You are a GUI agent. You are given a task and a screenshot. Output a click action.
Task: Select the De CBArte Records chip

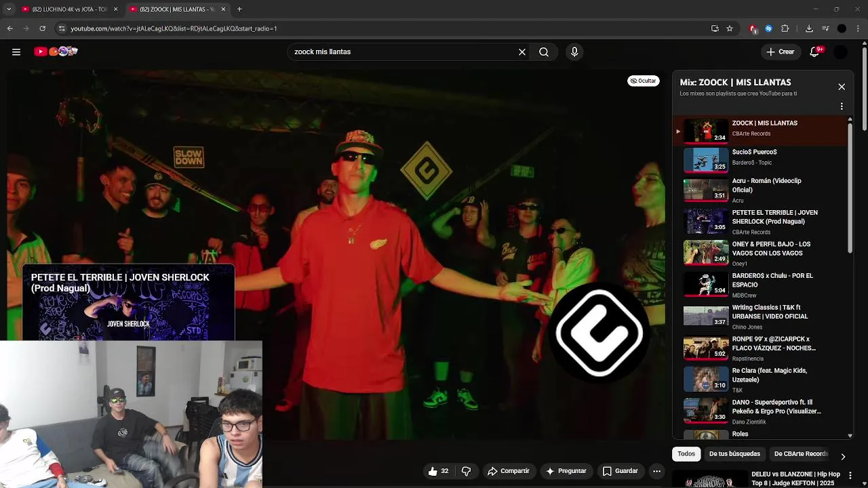point(801,453)
